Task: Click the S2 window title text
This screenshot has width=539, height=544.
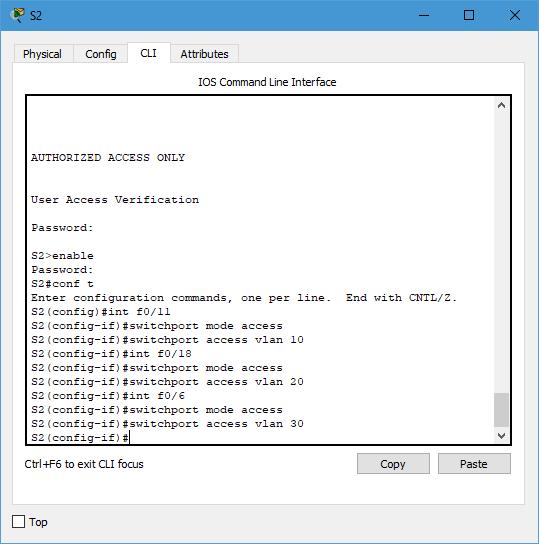Action: [x=36, y=16]
